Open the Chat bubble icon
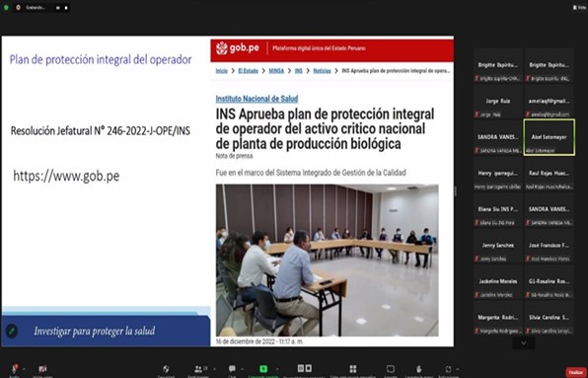 click(x=232, y=369)
